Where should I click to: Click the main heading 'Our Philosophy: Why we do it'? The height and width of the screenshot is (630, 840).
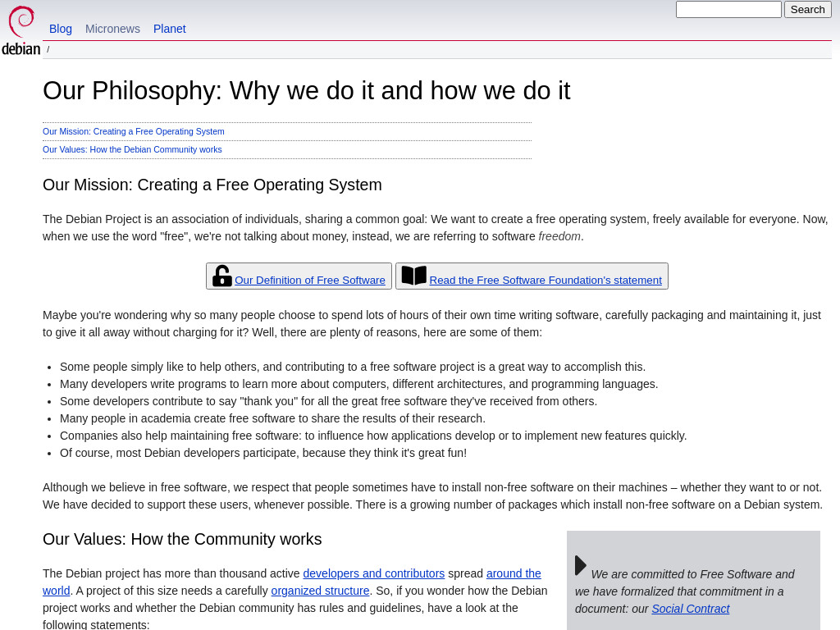tap(307, 90)
